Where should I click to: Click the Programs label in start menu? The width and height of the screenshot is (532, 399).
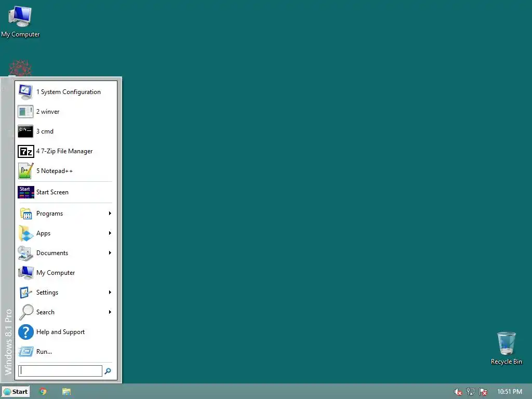point(49,214)
